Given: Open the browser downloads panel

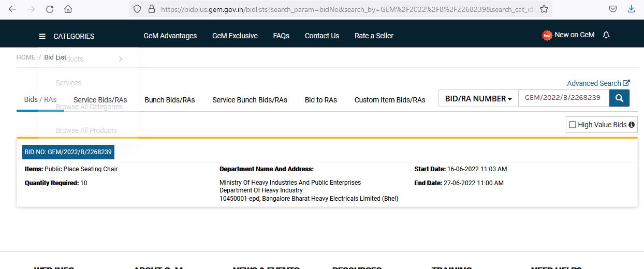Looking at the screenshot, I should (631, 9).
